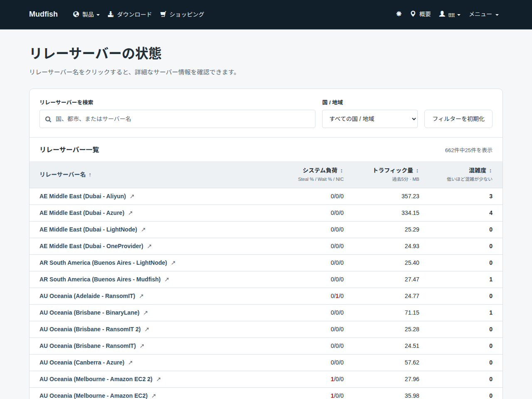Open AE Middle East (Dubai - Aliyun) server details

click(x=83, y=196)
